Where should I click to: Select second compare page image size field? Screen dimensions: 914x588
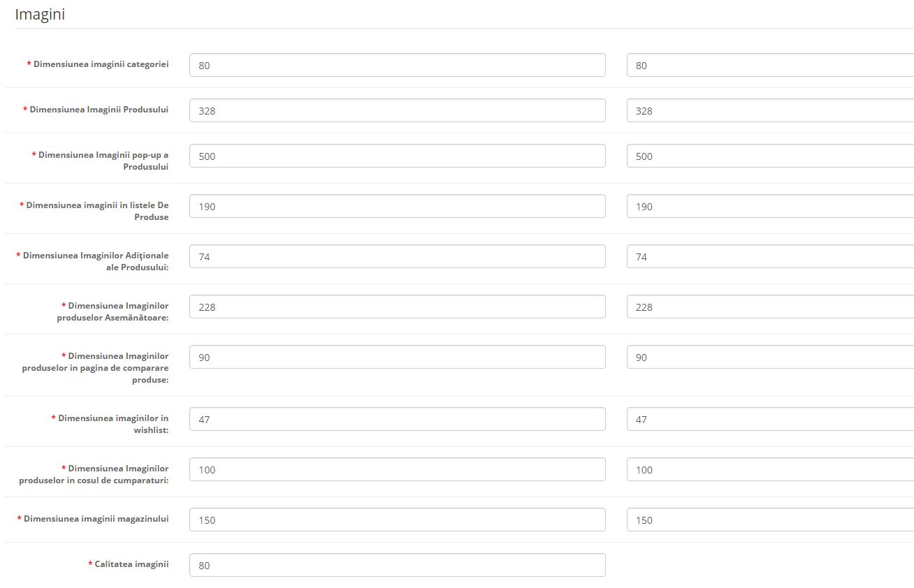pos(770,357)
